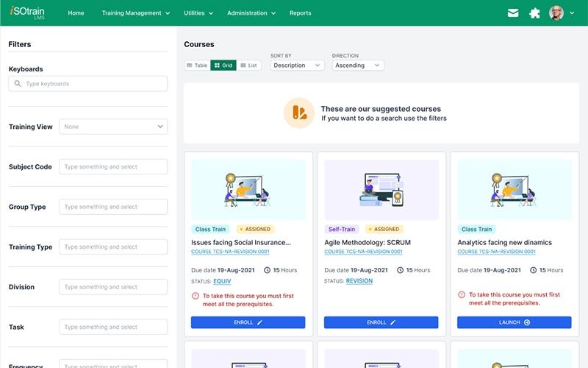
Task: Click Issues facing Social Insurance course thumbnail
Action: 248,190
